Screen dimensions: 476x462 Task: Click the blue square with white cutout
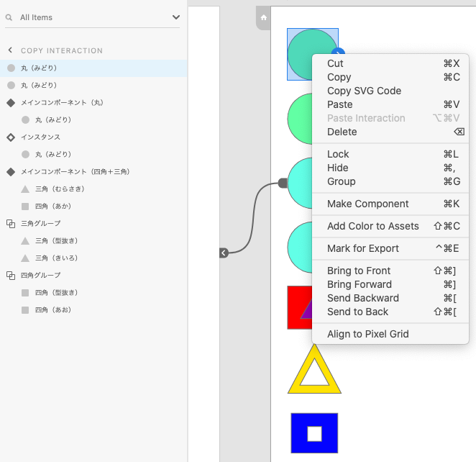(x=314, y=433)
